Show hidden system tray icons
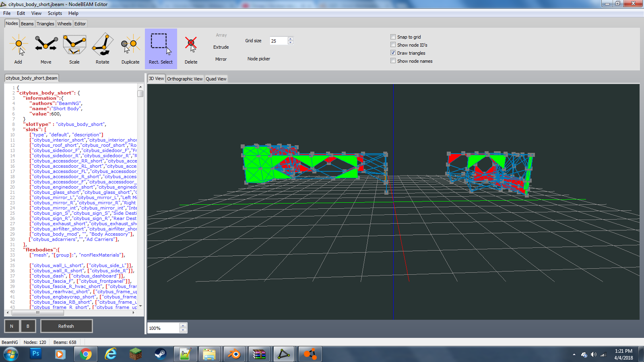Image resolution: width=644 pixels, height=362 pixels. 574,354
